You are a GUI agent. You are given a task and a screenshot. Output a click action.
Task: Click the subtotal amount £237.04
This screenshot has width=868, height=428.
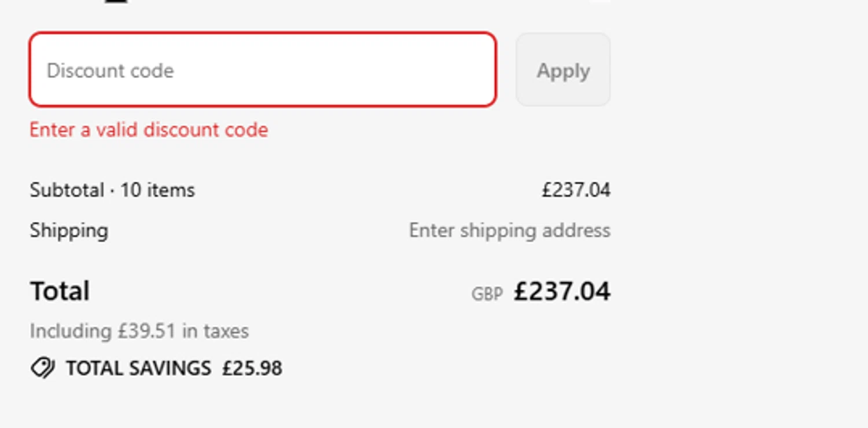(576, 190)
